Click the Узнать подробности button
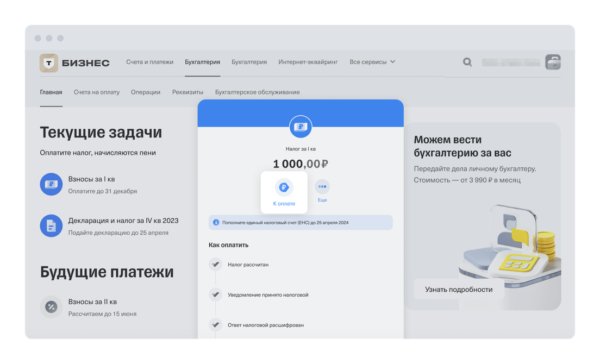Image resolution: width=600 pixels, height=364 pixels. point(459,290)
